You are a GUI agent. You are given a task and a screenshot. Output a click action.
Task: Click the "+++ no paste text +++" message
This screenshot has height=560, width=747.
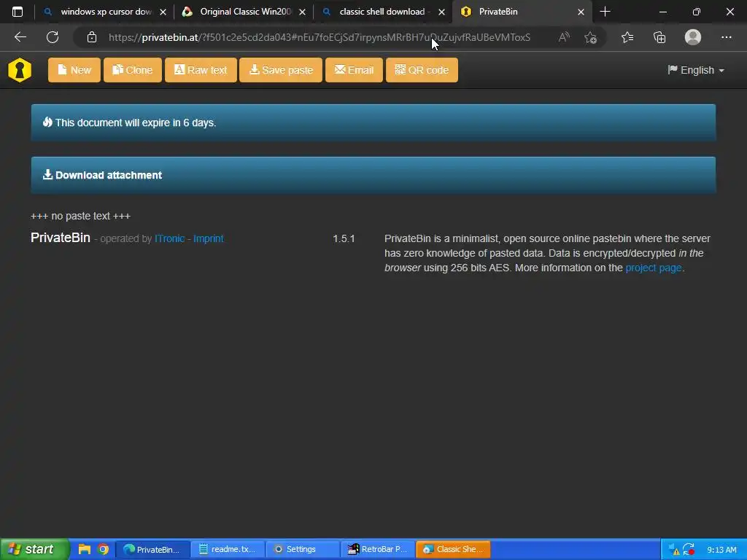pos(80,216)
